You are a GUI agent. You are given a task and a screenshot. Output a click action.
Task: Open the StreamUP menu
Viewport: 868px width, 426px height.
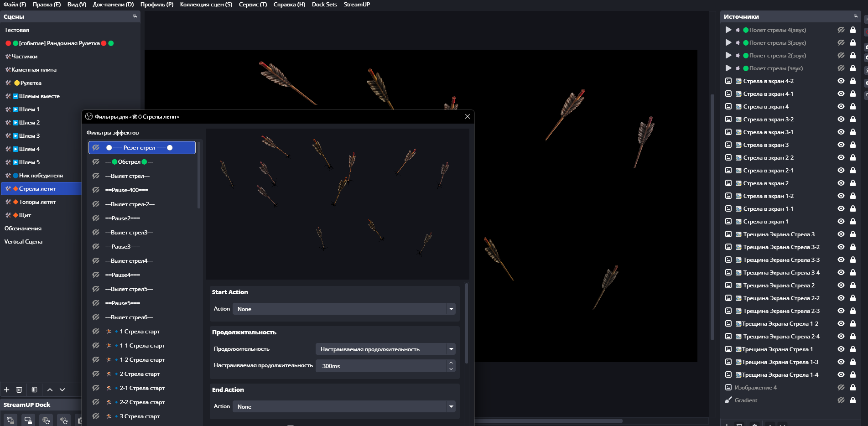pyautogui.click(x=357, y=5)
